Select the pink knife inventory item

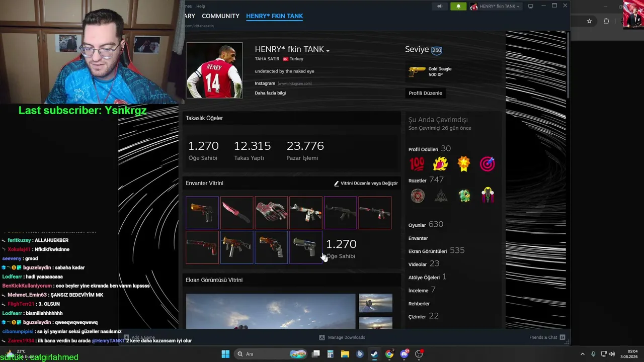tap(236, 213)
